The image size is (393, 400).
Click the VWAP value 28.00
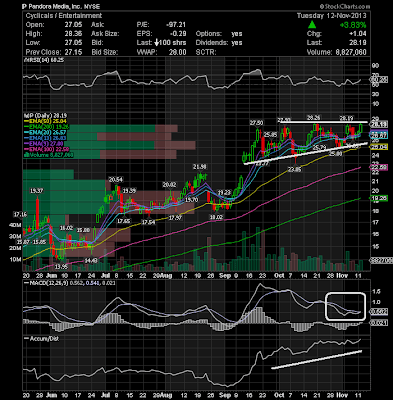[178, 52]
